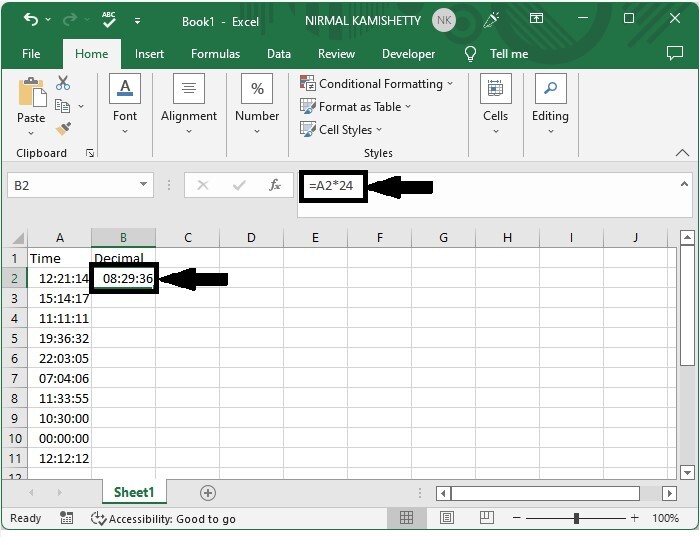Switch to the Home tab
The width and height of the screenshot is (700, 537).
[92, 54]
